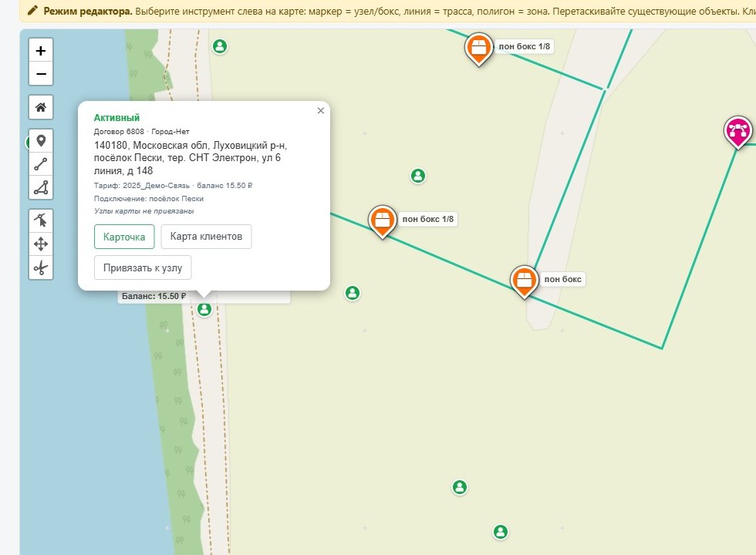Click the client marker at the map's top edge

click(x=220, y=46)
